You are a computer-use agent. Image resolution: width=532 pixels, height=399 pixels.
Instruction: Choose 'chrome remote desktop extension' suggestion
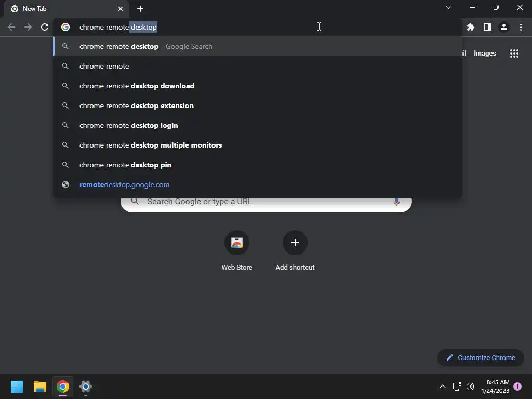[258, 105]
